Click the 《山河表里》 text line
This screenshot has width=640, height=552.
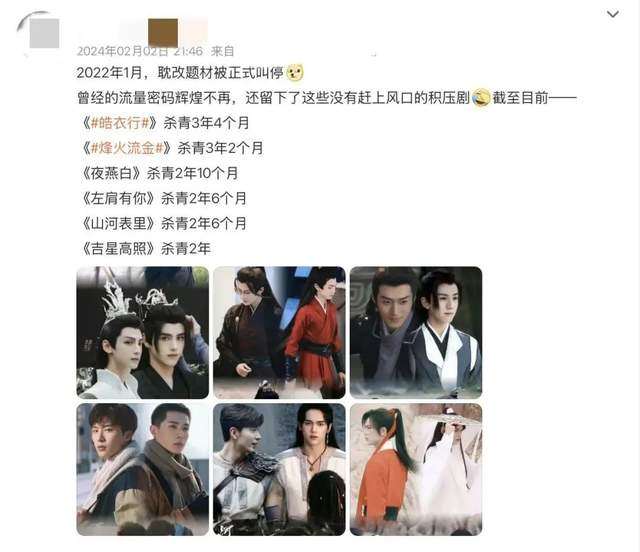point(162,223)
